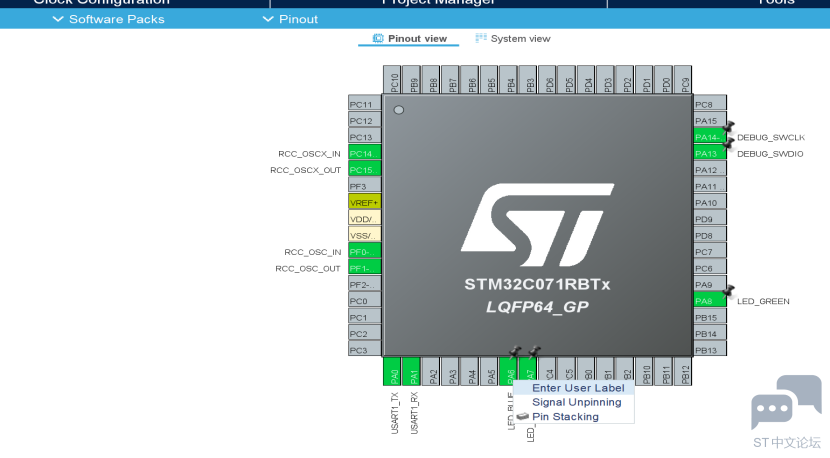Select pin PA1 at chip bottom
The width and height of the screenshot is (830, 458).
point(412,372)
